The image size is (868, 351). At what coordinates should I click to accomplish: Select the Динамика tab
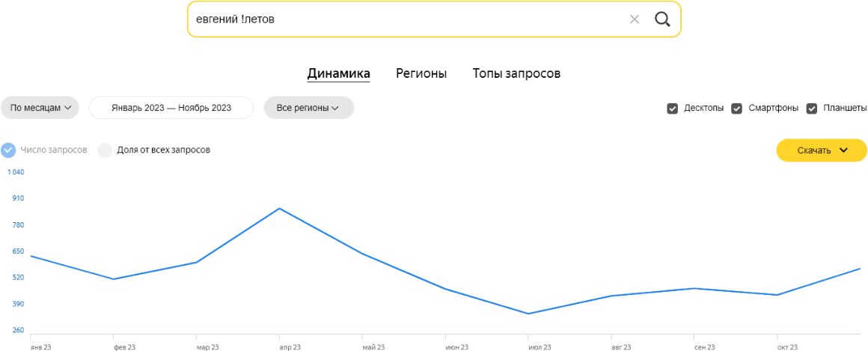pyautogui.click(x=338, y=73)
